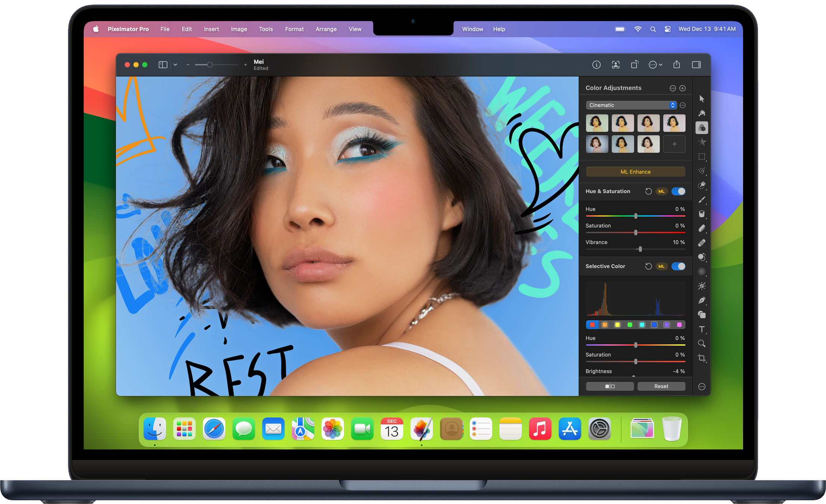Image resolution: width=826 pixels, height=504 pixels.
Task: Expand sidebar layout chevron menu
Action: (x=175, y=65)
